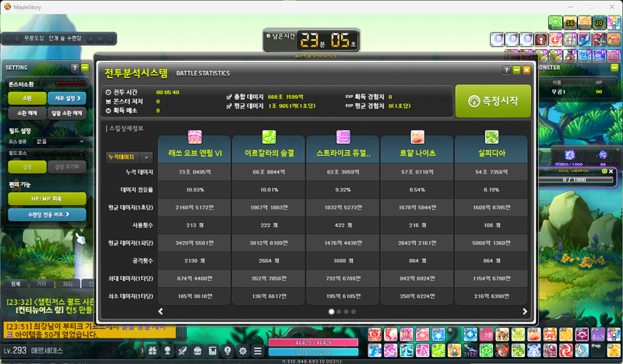The width and height of the screenshot is (623, 364).
Task: Select the last page indicator dot
Action: [354, 312]
